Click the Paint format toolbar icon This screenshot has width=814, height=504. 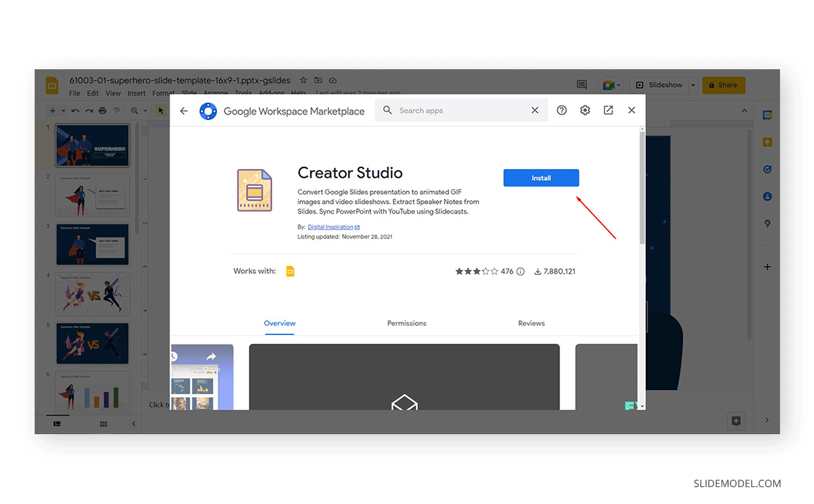(116, 111)
